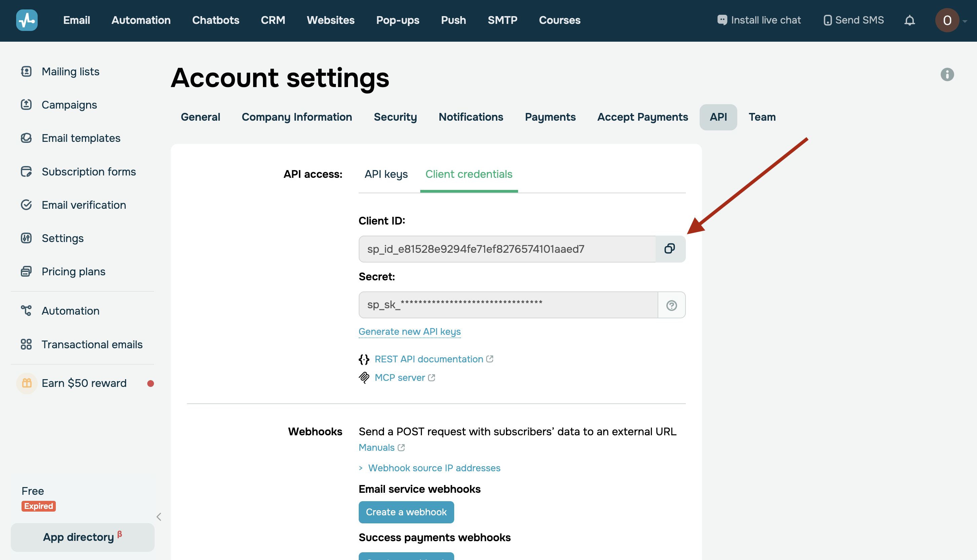
Task: Open the SMTP top menu
Action: coord(502,20)
